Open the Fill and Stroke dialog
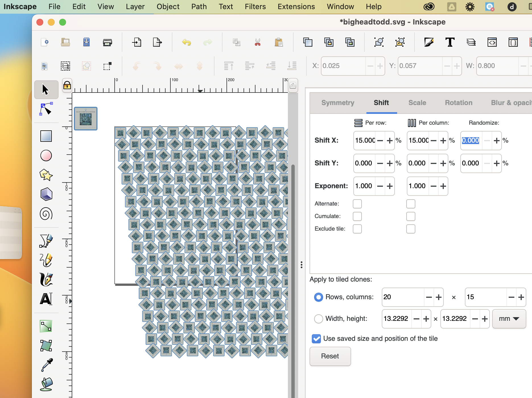The image size is (532, 398). click(x=429, y=42)
